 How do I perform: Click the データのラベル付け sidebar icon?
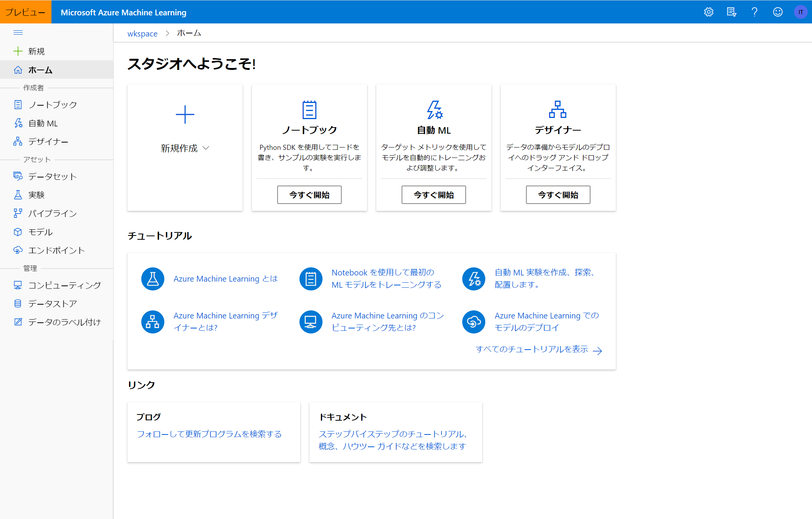pyautogui.click(x=18, y=322)
